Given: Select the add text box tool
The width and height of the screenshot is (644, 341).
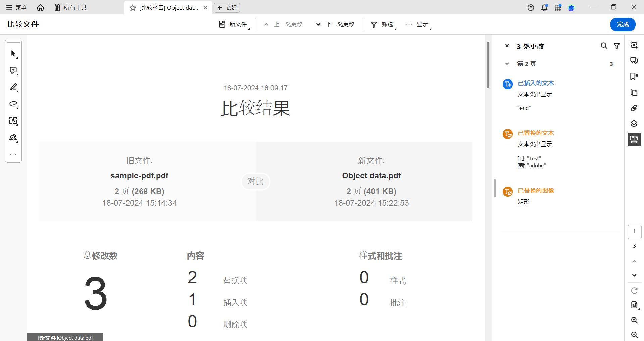Looking at the screenshot, I should click(x=13, y=121).
